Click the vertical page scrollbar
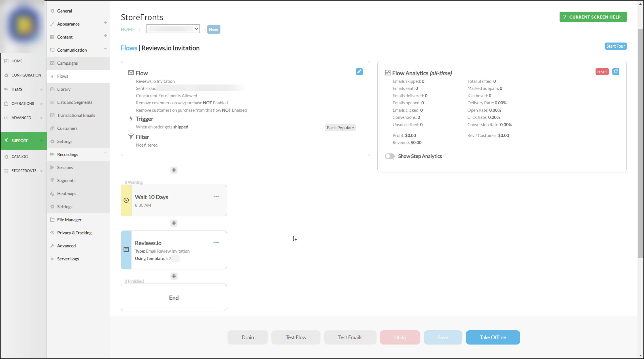This screenshot has height=359, width=644. coord(641,143)
